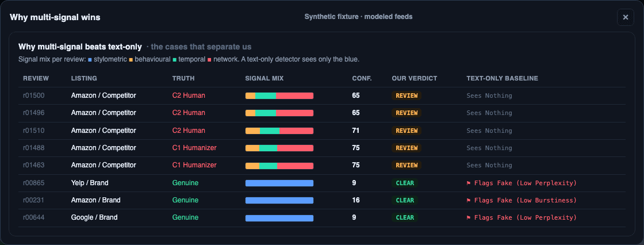
Task: Click the signal mix bar for r01510
Action: click(279, 131)
